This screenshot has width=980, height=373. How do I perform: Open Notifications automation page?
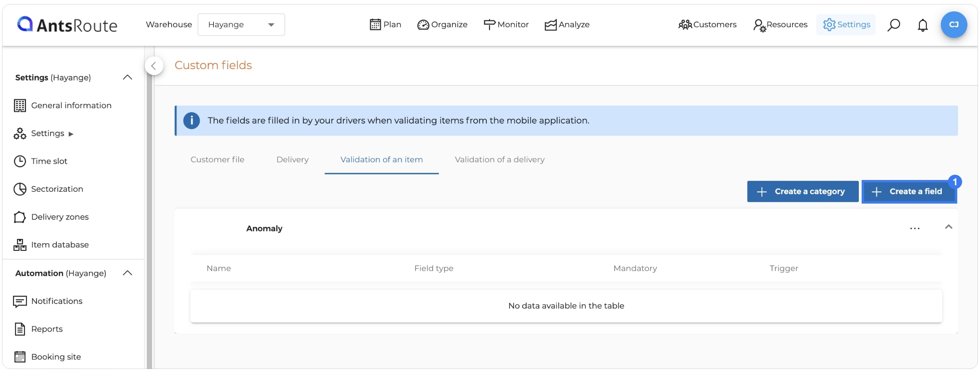[57, 301]
